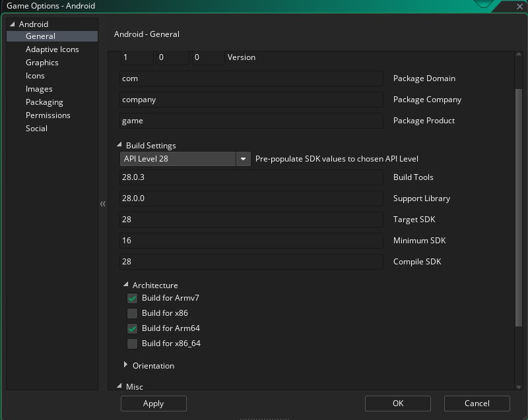The image size is (528, 420).
Task: Collapse the Build Settings section
Action: (x=119, y=145)
